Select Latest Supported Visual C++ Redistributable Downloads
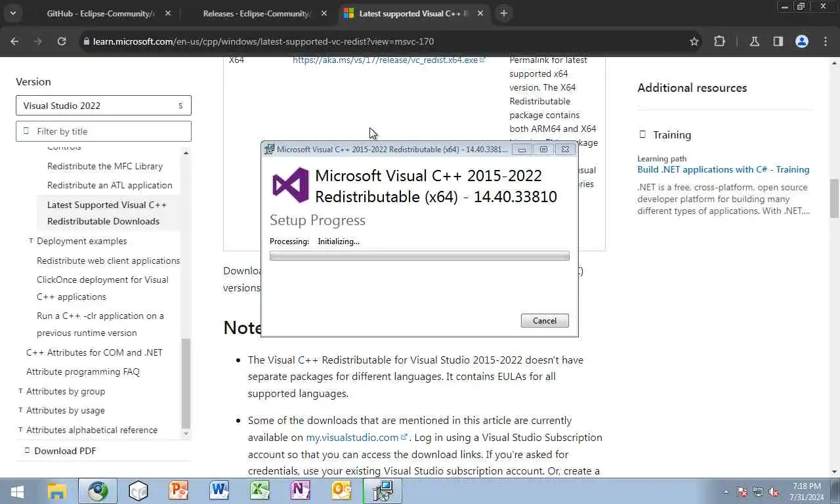840x504 pixels. 107,213
